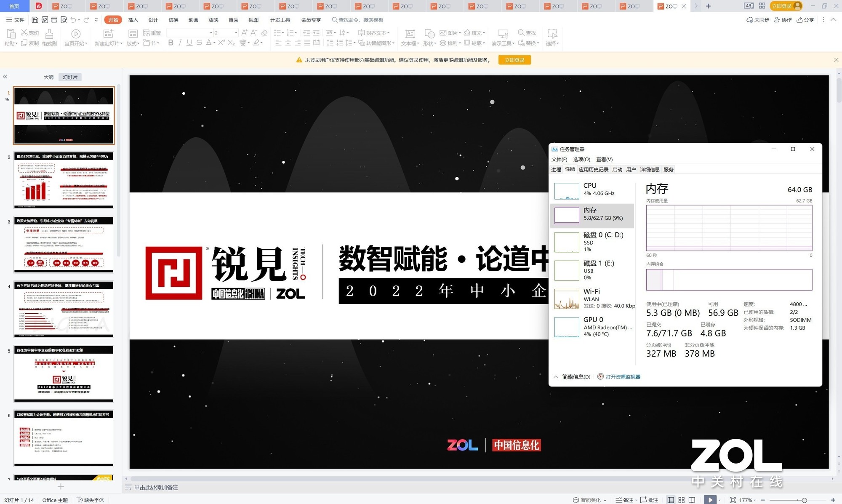Click the 立即登录 login button
Viewport: 842px width, 504px height.
coord(514,60)
